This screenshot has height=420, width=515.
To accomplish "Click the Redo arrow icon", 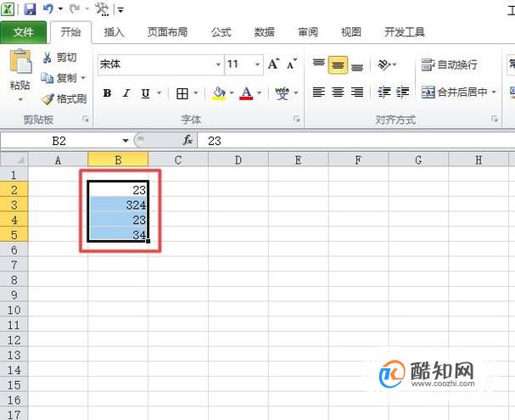I will (75, 8).
